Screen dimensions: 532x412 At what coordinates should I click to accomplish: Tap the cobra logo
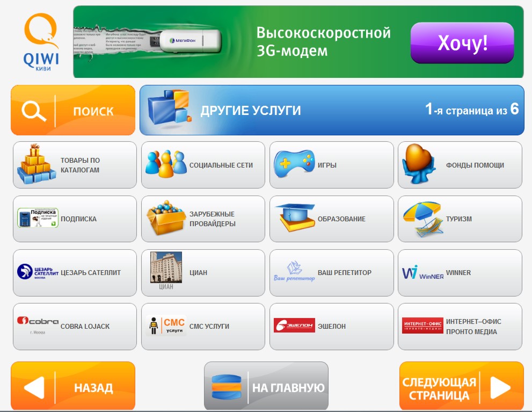click(x=38, y=325)
